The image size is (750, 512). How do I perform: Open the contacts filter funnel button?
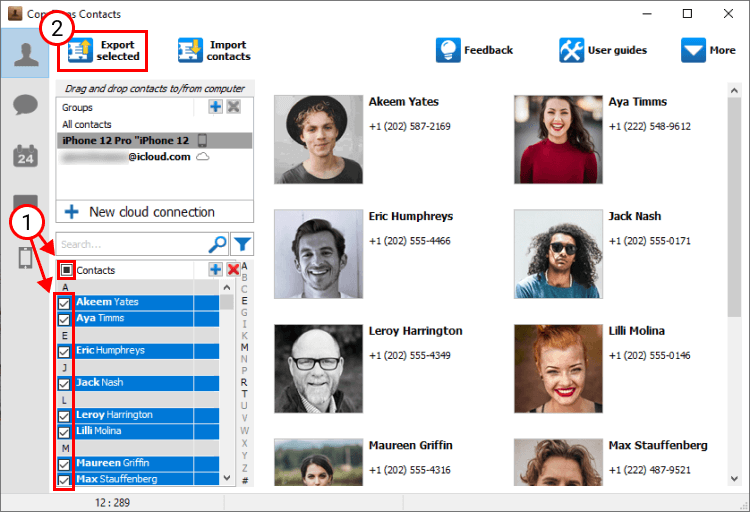click(x=242, y=245)
